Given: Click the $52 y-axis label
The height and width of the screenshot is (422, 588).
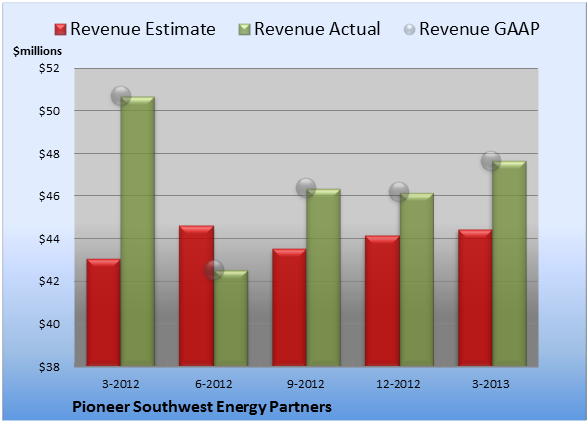Looking at the screenshot, I should pyautogui.click(x=49, y=68).
